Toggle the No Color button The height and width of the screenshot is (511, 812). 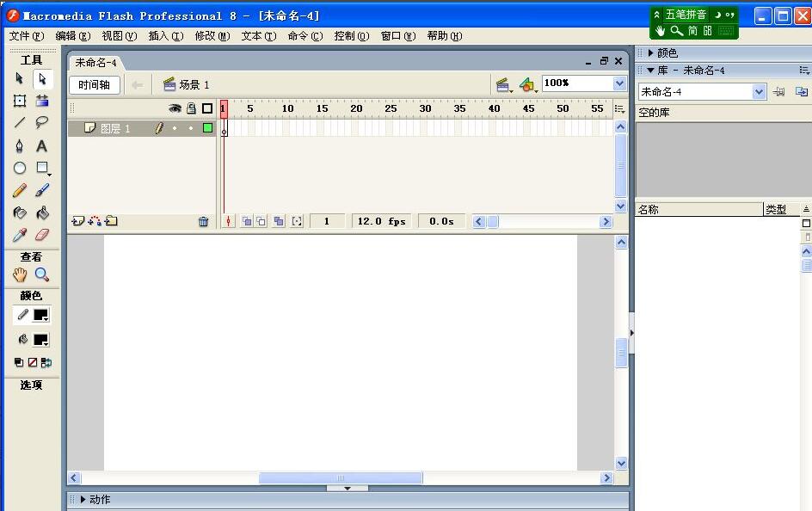33,362
